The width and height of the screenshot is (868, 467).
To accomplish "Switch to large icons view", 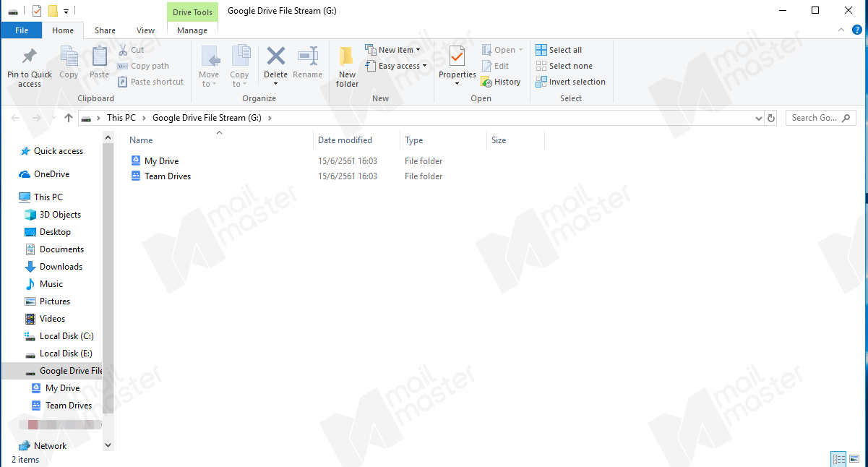I will (x=856, y=459).
